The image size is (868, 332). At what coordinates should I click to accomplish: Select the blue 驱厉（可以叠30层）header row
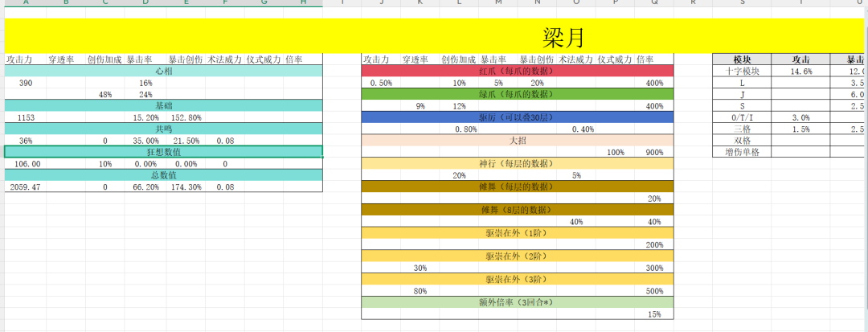coord(518,117)
